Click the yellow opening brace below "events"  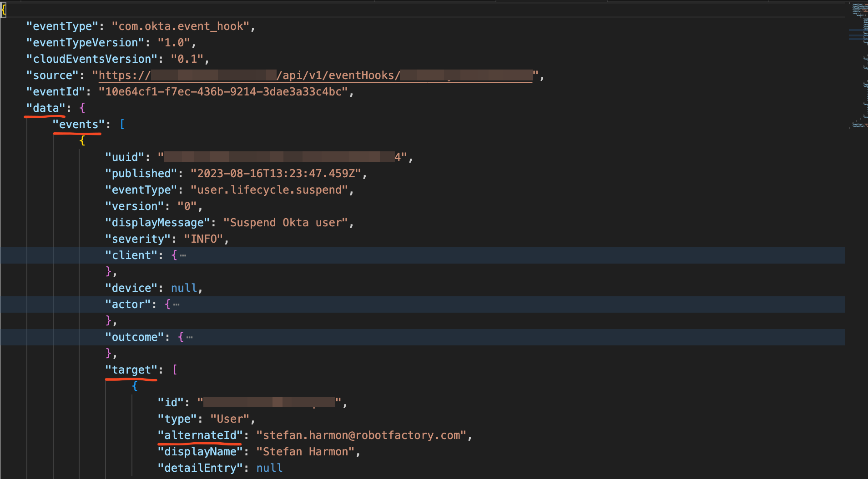tap(82, 141)
